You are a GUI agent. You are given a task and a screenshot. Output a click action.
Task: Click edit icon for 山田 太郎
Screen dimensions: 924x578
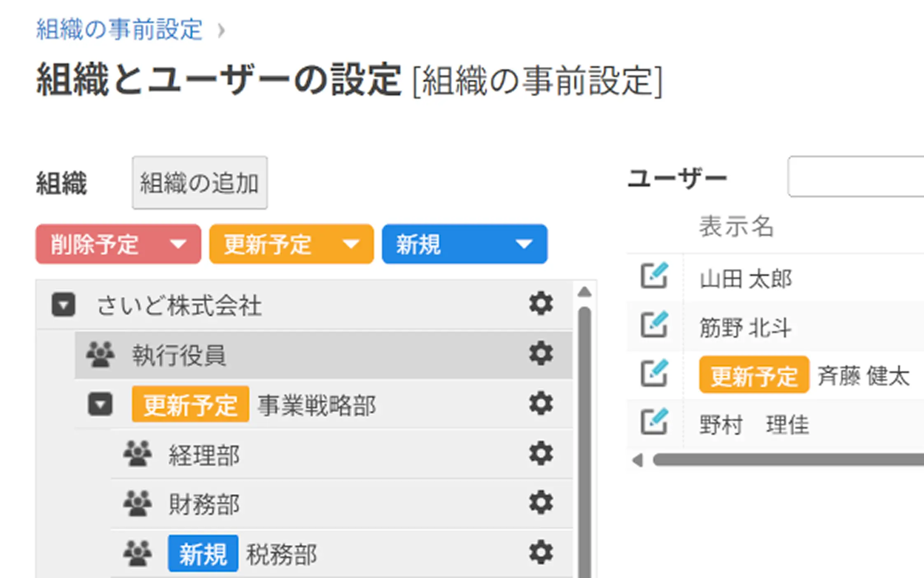[654, 275]
